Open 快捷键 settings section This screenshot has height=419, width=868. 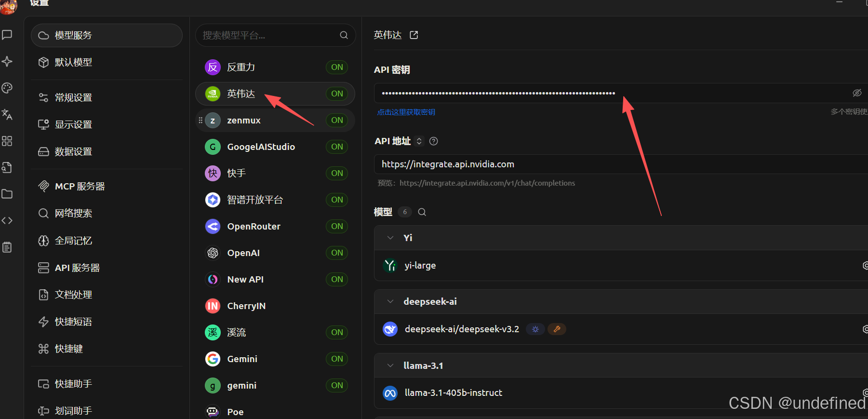click(x=107, y=349)
